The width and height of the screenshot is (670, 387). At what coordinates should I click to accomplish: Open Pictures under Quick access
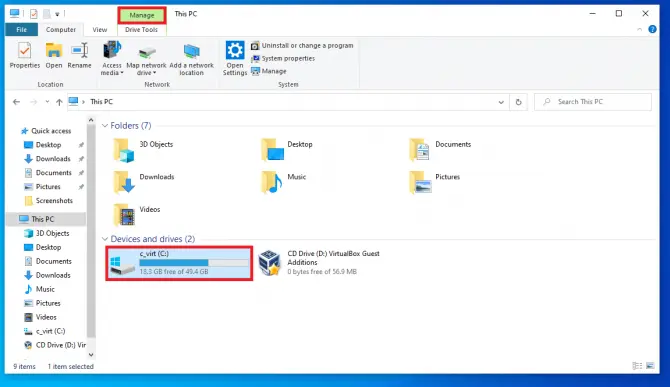click(48, 187)
